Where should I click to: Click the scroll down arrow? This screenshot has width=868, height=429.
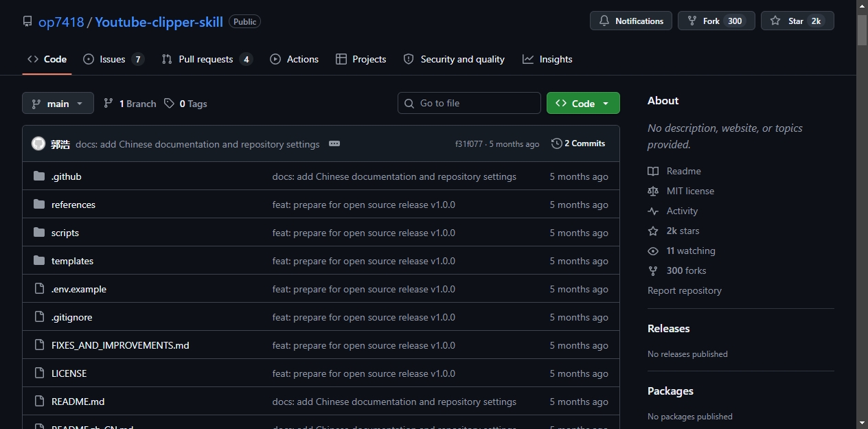click(x=863, y=423)
